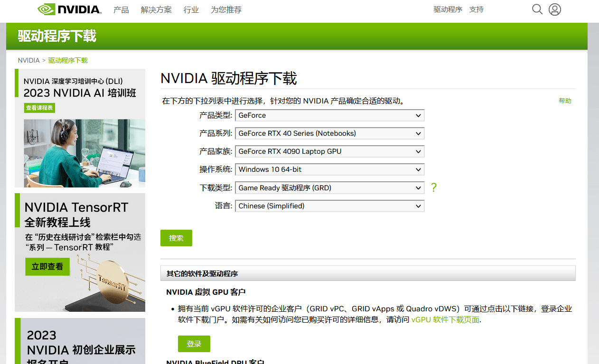Go to 驱动程序 in top navigation
This screenshot has width=599, height=364.
click(448, 9)
